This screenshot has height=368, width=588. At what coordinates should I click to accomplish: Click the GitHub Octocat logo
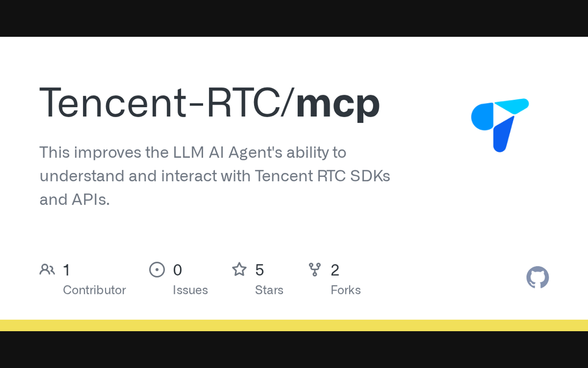pyautogui.click(x=537, y=277)
